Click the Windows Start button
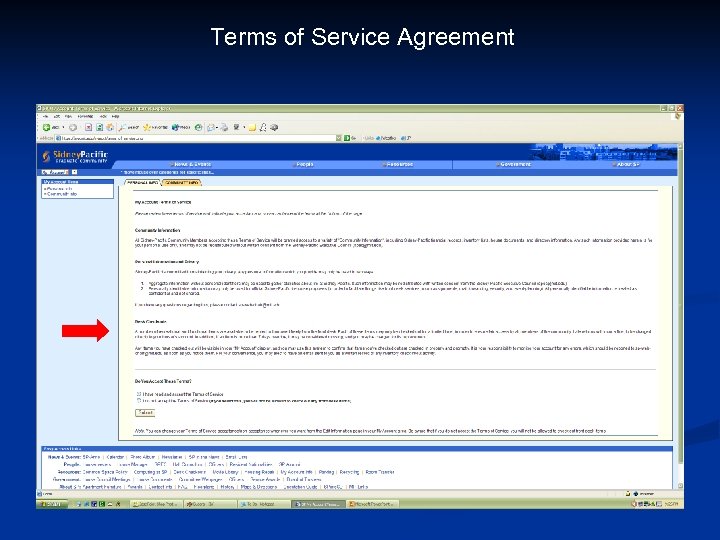Screen dimensions: 720x540 point(52,504)
